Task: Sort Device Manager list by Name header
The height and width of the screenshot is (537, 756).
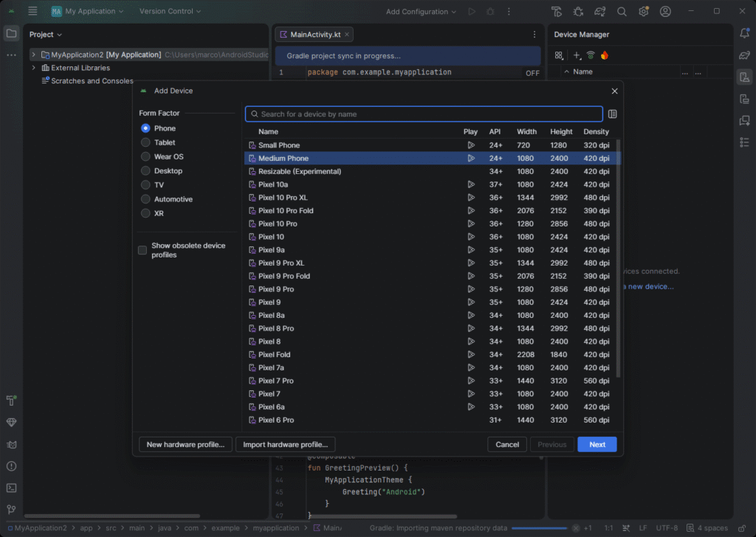Action: point(583,72)
